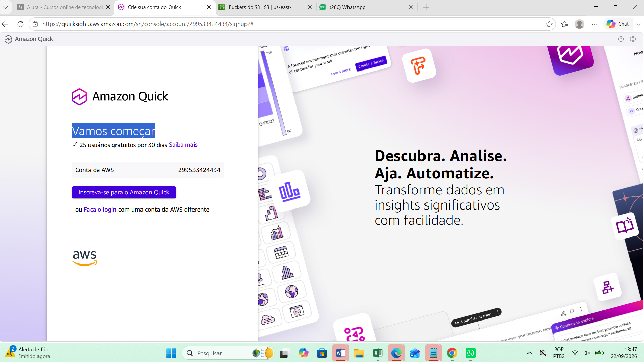Click the address bar URL
Screen dimensions: 644x362
tap(148, 24)
